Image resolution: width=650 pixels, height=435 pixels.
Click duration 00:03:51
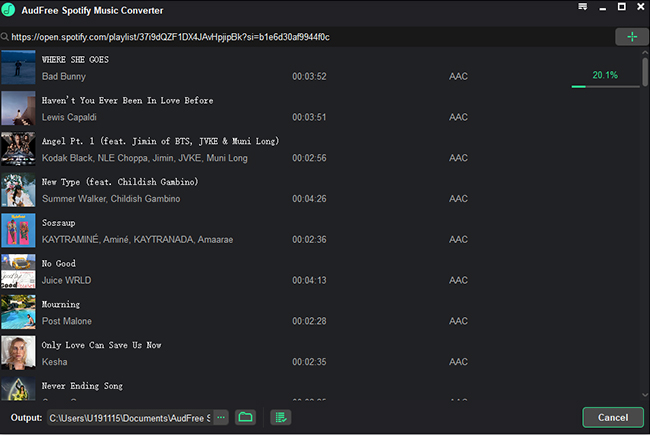pos(309,117)
